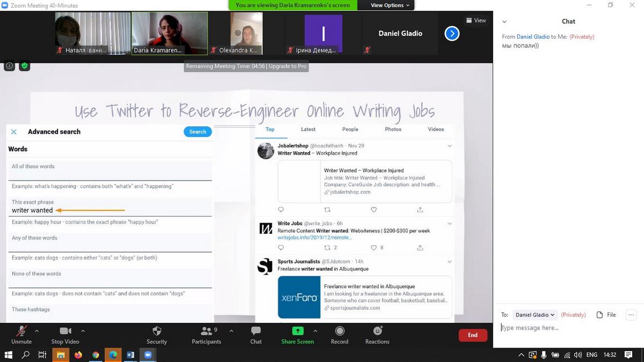Click the red End meeting button
The height and width of the screenshot is (362, 644).
(472, 335)
